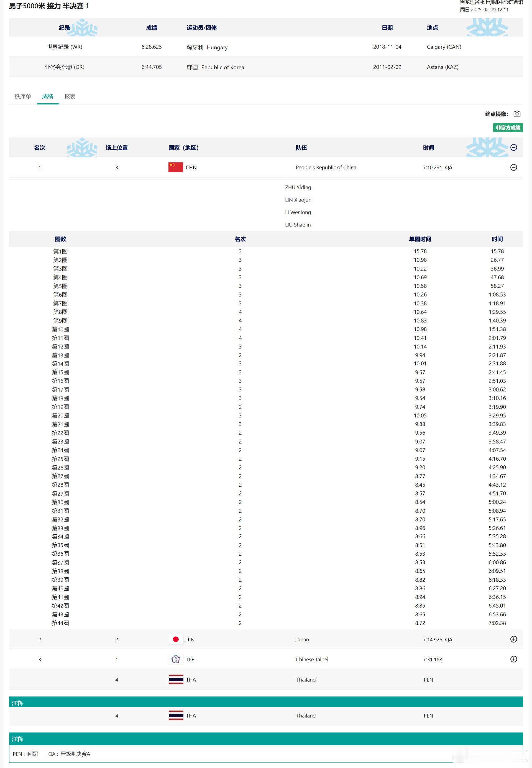
Task: Click skater name LIN Xiaojun
Action: click(298, 200)
